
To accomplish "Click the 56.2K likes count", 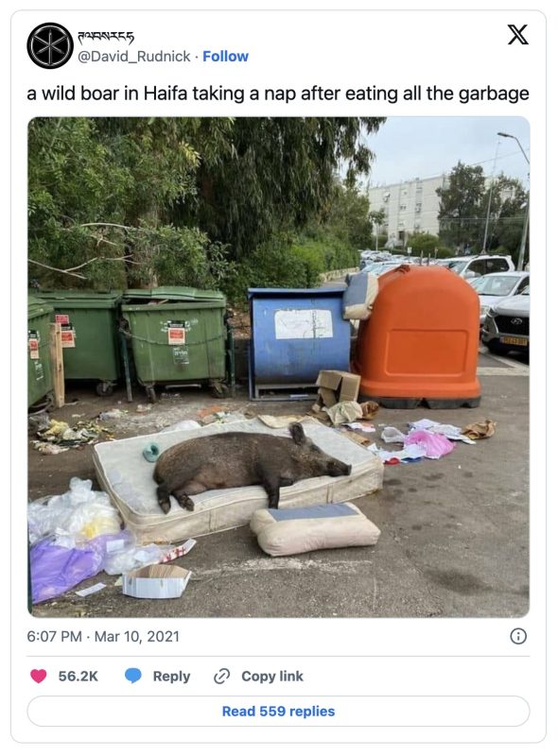I will (78, 677).
